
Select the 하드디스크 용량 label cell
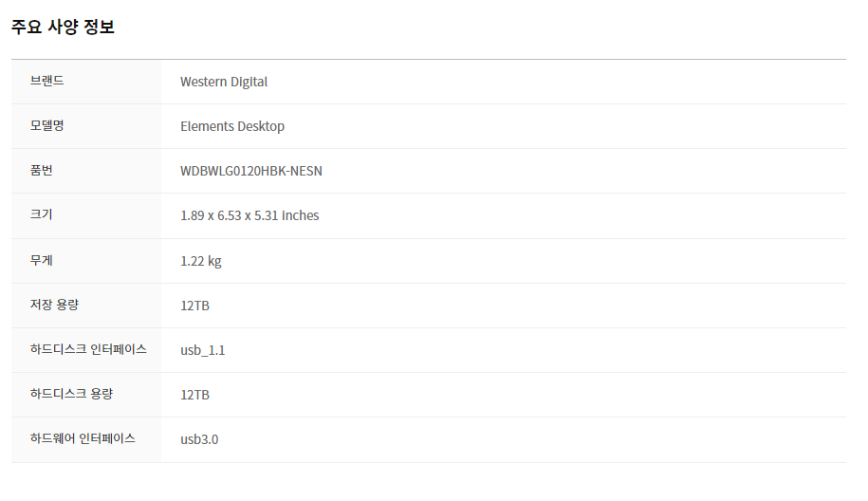(86, 395)
